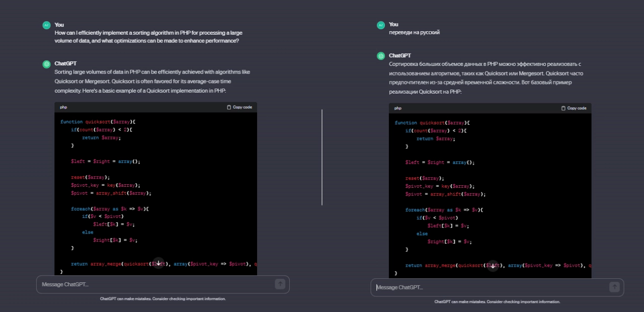Focus the left Message ChatGPT input field
The image size is (644, 312).
click(156, 284)
